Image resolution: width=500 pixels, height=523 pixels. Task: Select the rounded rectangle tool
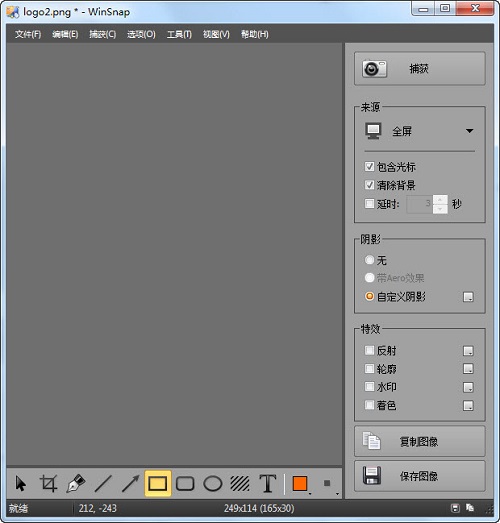[x=185, y=483]
